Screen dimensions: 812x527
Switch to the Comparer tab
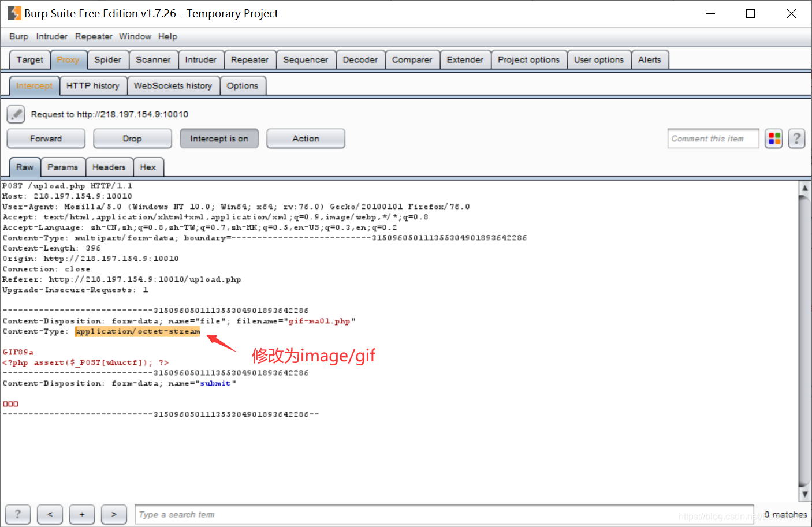(412, 59)
